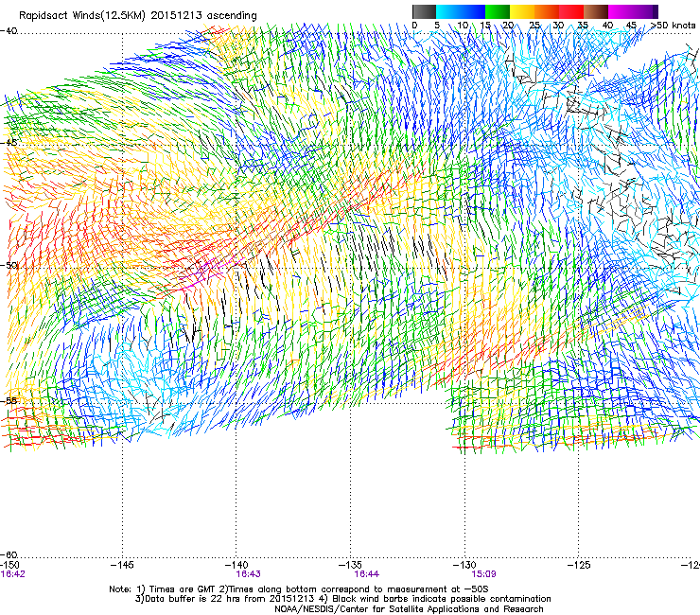Viewport: 700px width, 615px height.
Task: Click the legend tick label '25'
Action: (x=534, y=26)
